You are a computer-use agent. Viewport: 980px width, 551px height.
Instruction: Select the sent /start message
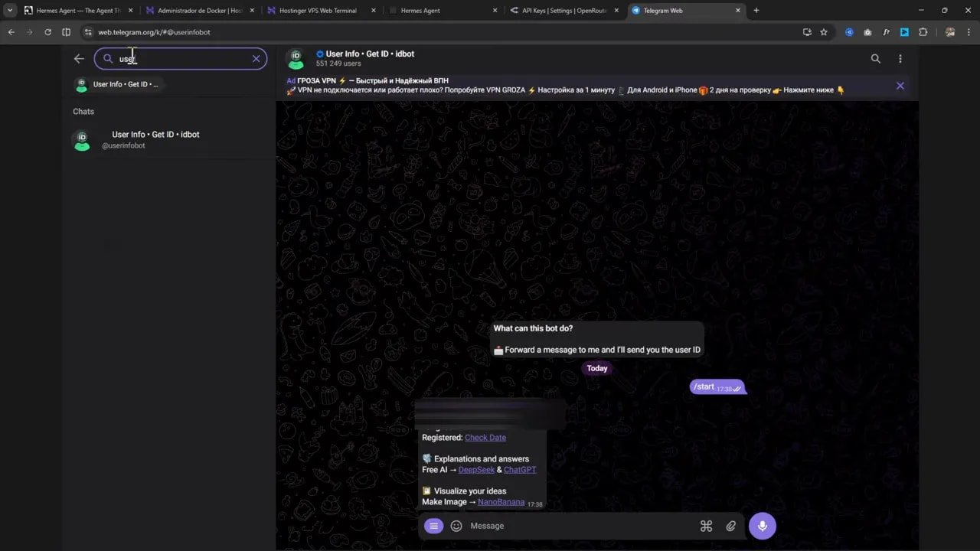coord(717,387)
